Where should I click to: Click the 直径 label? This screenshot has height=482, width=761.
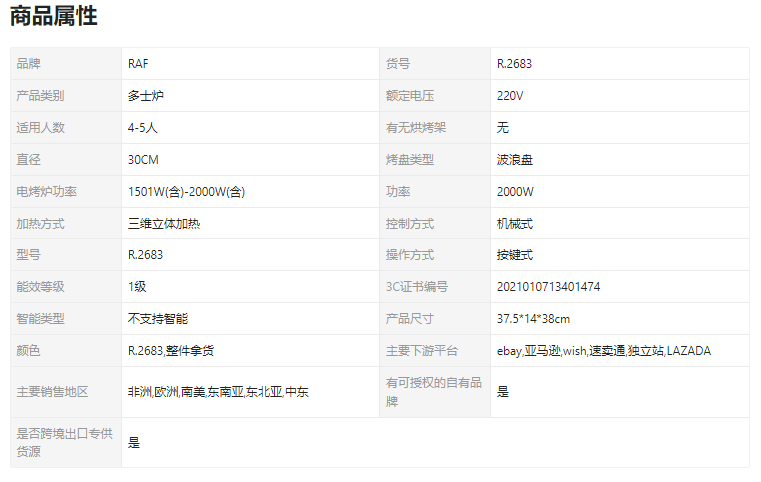tap(28, 160)
